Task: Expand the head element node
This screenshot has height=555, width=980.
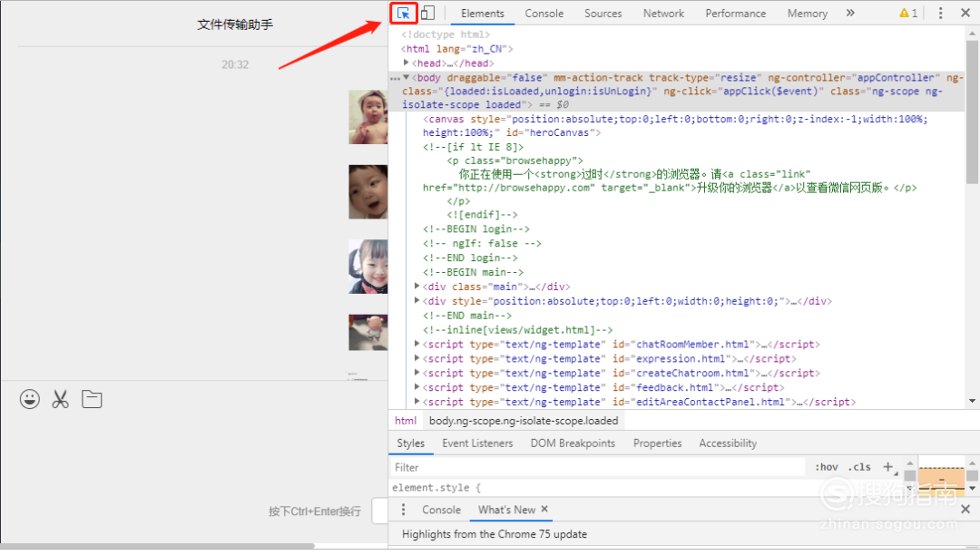Action: pyautogui.click(x=407, y=63)
